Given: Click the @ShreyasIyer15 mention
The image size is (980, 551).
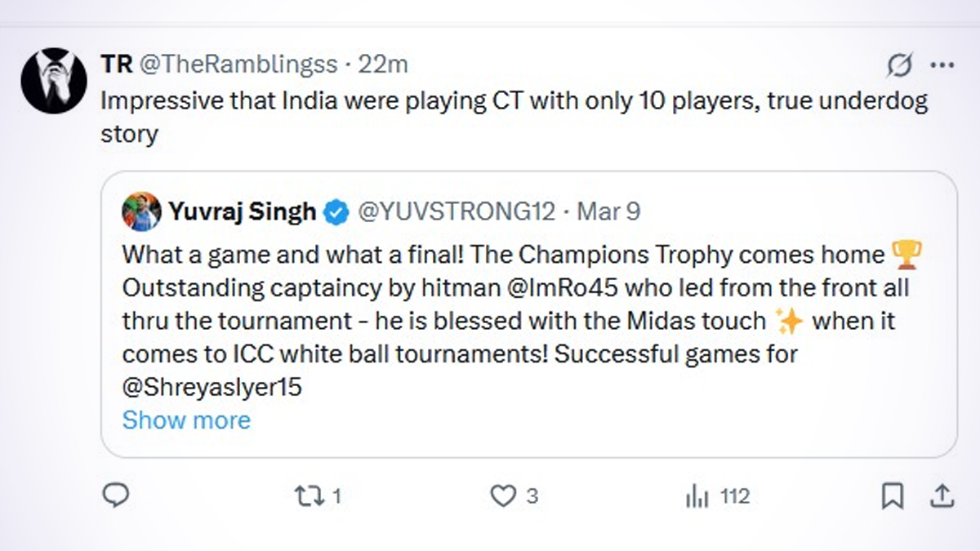Looking at the screenshot, I should (x=212, y=386).
